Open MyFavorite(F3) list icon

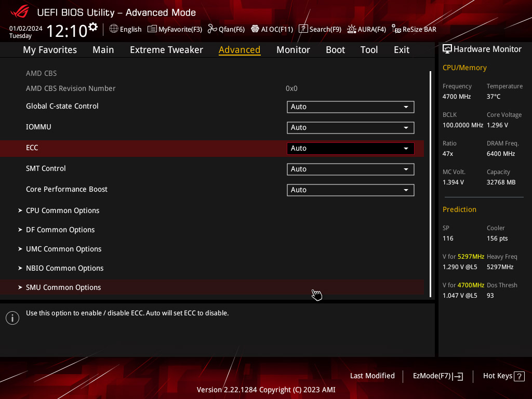(152, 29)
